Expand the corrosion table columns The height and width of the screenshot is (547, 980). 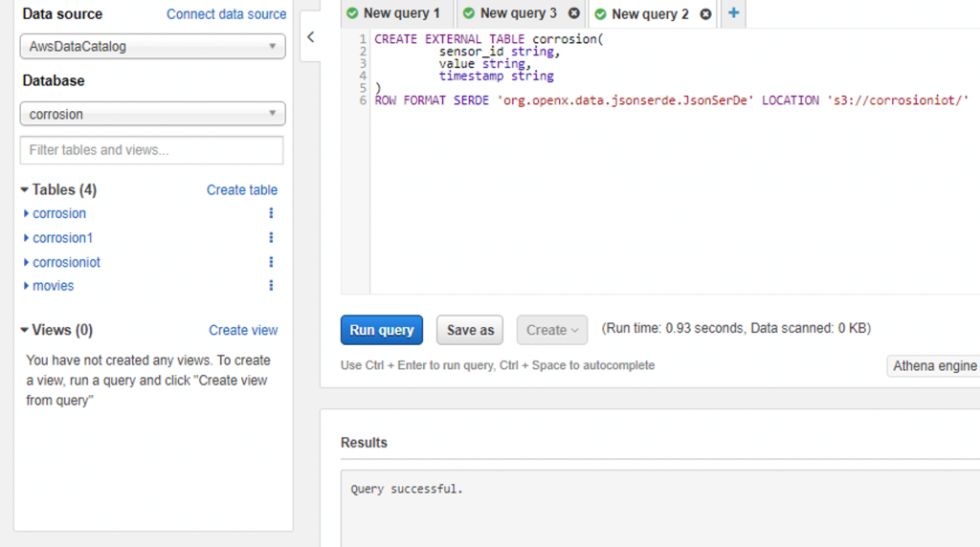pos(26,213)
